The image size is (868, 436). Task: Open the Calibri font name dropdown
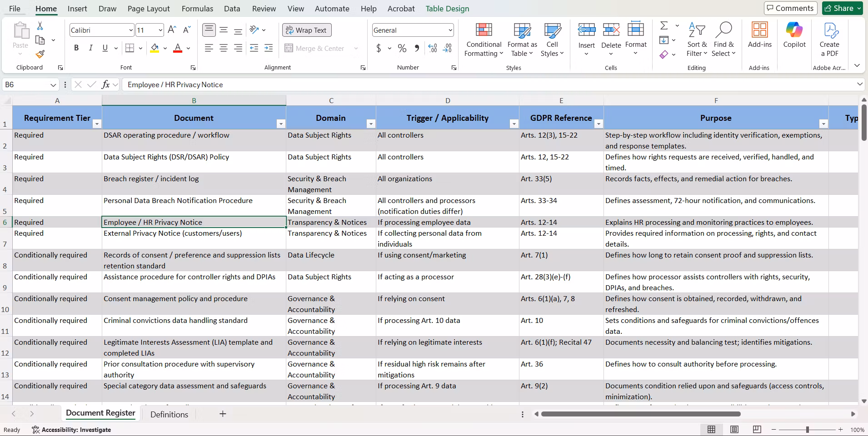(x=131, y=30)
